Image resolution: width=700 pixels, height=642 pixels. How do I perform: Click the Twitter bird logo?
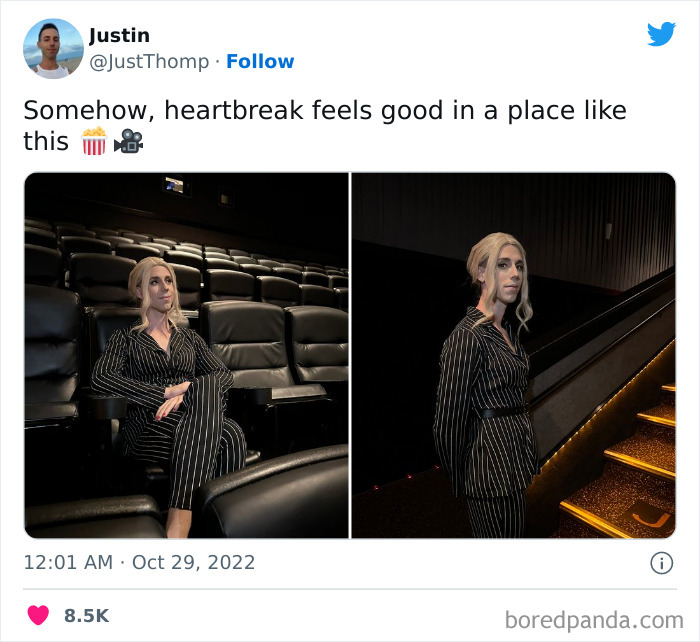661,33
